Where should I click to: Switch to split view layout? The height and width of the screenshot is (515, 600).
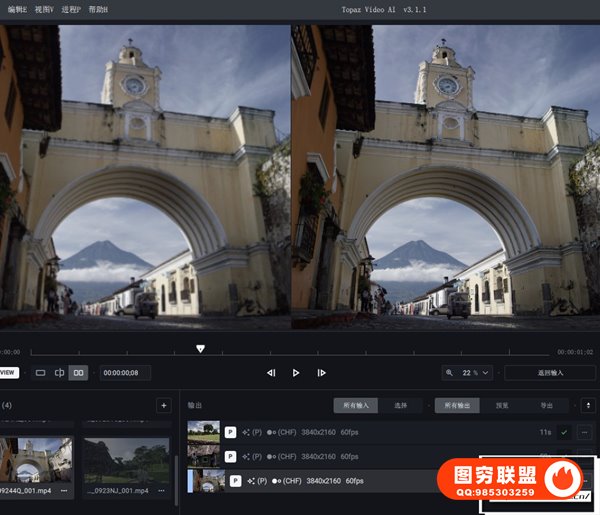(59, 373)
